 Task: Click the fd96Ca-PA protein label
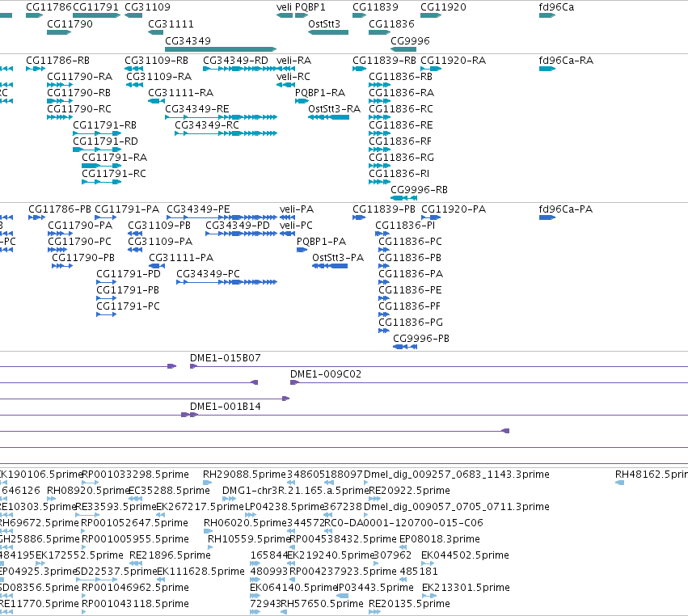(566, 209)
